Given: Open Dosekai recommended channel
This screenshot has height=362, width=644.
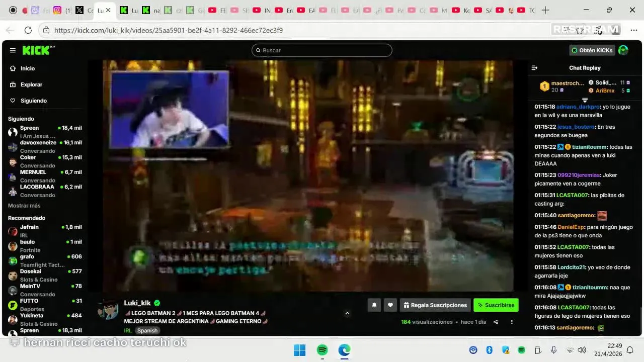Looking at the screenshot, I should coord(45,275).
